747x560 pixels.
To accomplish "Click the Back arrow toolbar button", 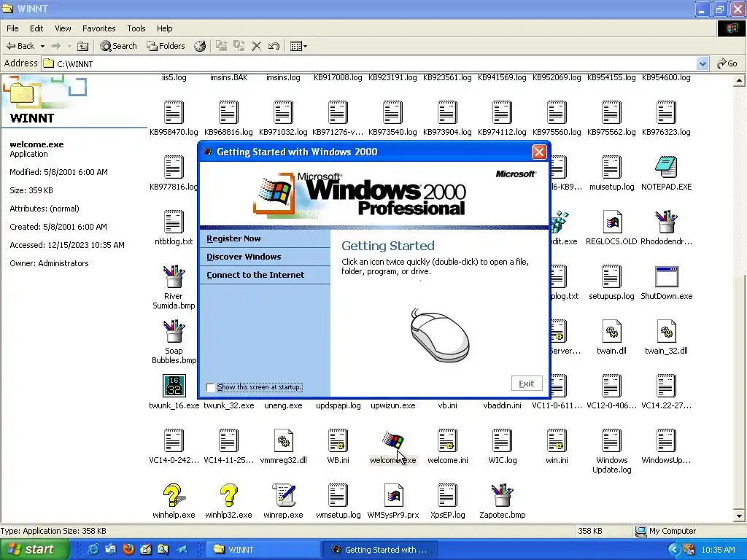I will coord(20,46).
